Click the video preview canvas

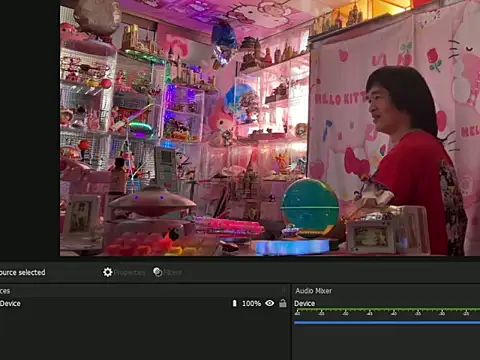click(270, 128)
